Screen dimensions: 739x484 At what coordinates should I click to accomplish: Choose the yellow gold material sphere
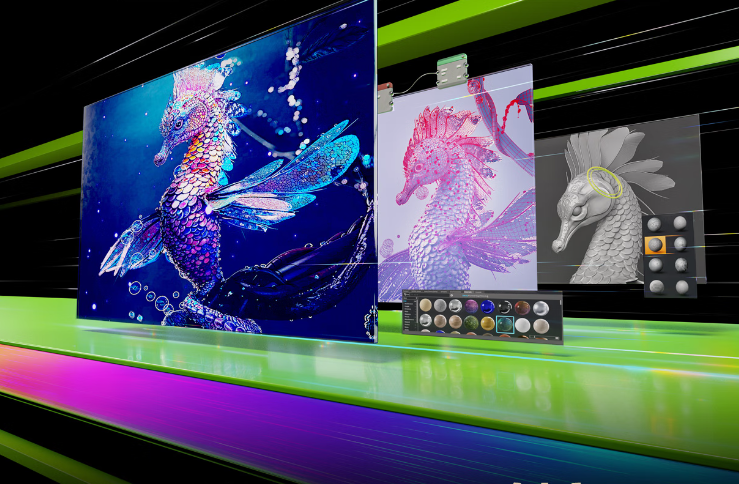(x=488, y=323)
